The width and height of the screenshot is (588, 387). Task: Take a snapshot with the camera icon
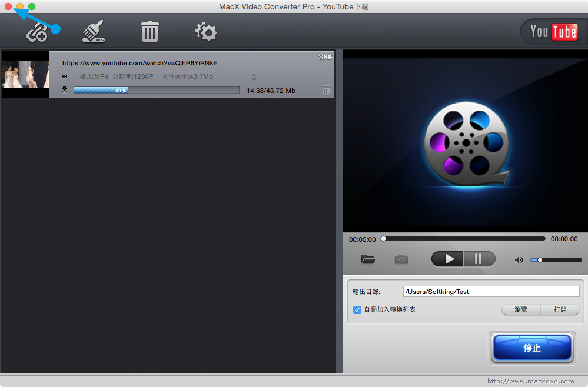(401, 259)
